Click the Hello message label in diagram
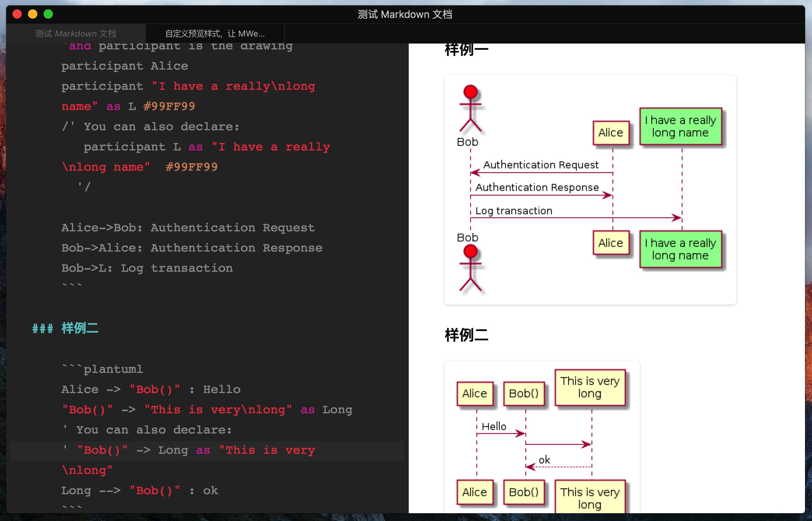812x521 pixels. [494, 427]
